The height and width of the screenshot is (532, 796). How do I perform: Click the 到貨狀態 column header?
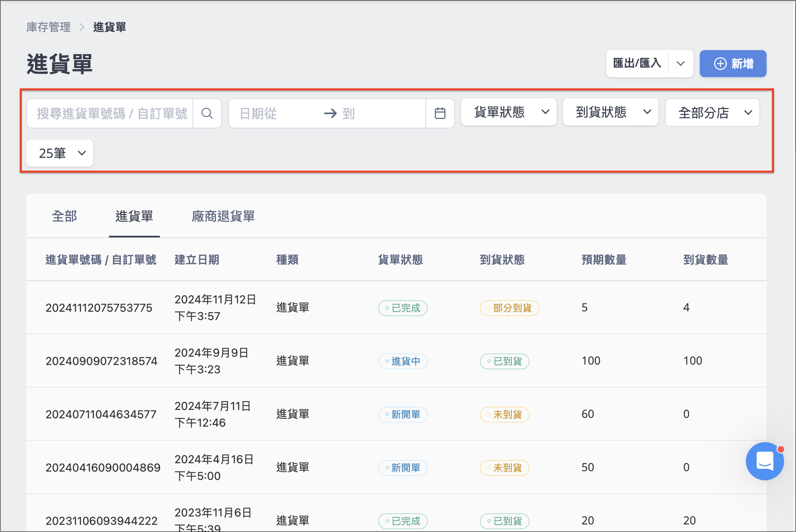502,260
